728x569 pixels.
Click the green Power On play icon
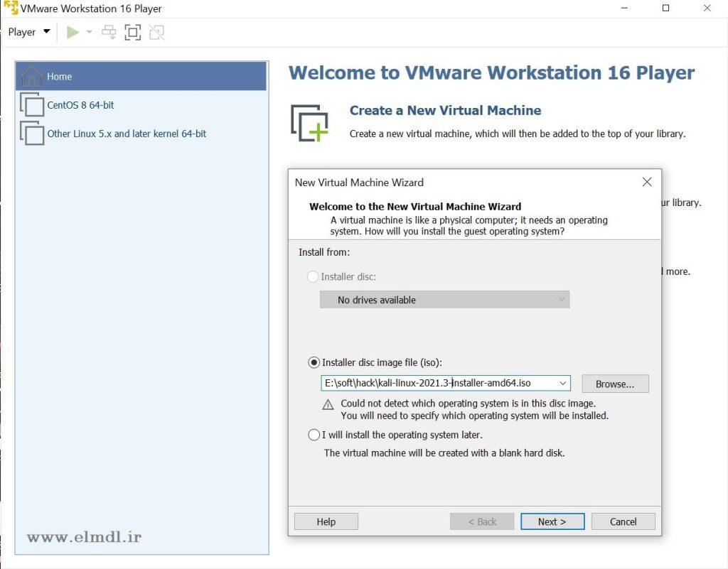click(73, 32)
